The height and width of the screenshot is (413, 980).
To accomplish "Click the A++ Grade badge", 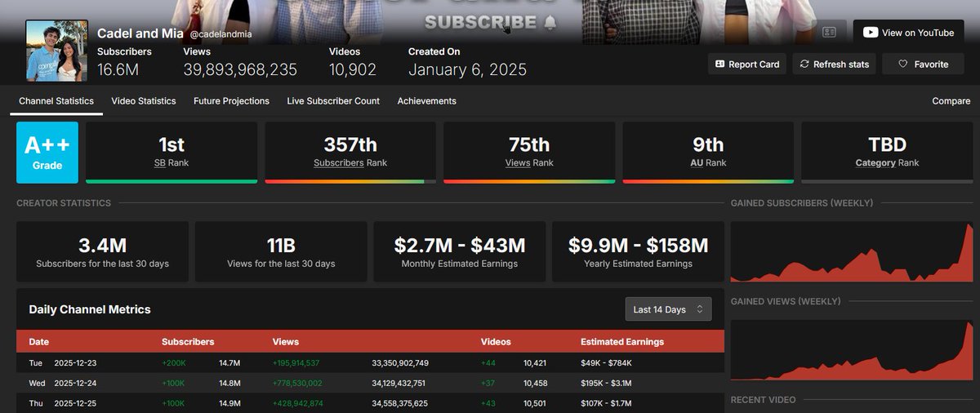I will click(47, 153).
